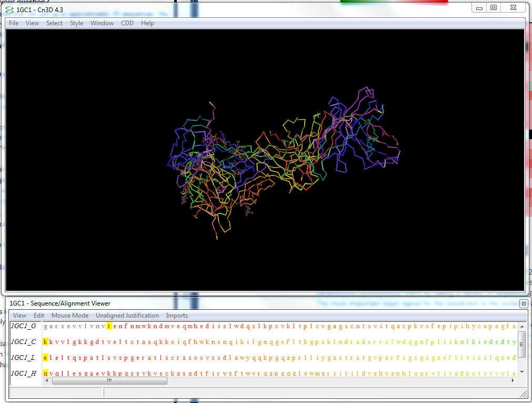Screen dimensions: 532x403
Task: Expand the Unaligned Justification menu
Action: (x=127, y=316)
